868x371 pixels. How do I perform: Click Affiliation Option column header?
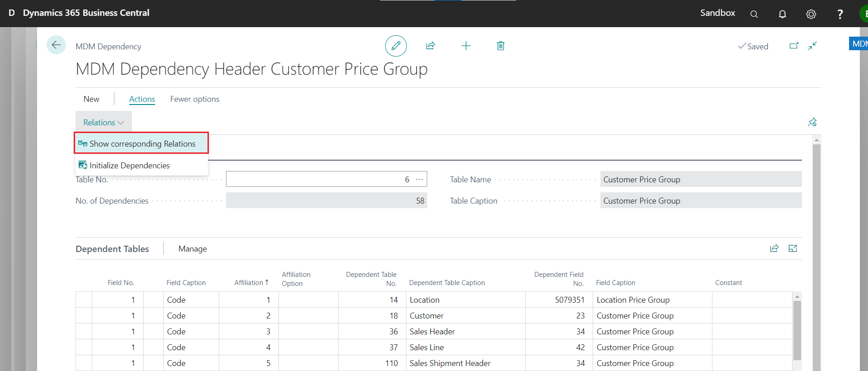click(x=296, y=279)
